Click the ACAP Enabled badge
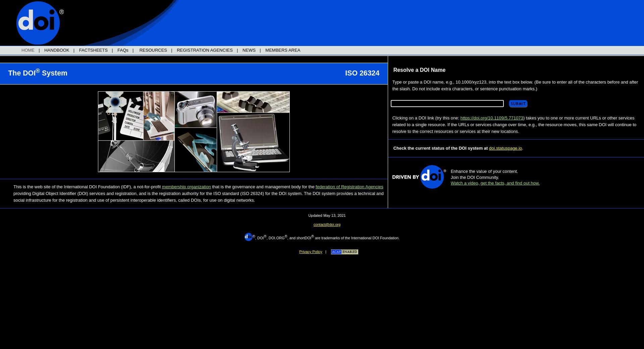 [344, 252]
